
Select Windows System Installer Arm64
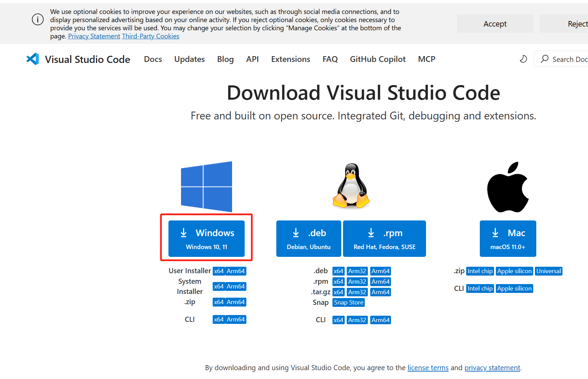coord(236,286)
